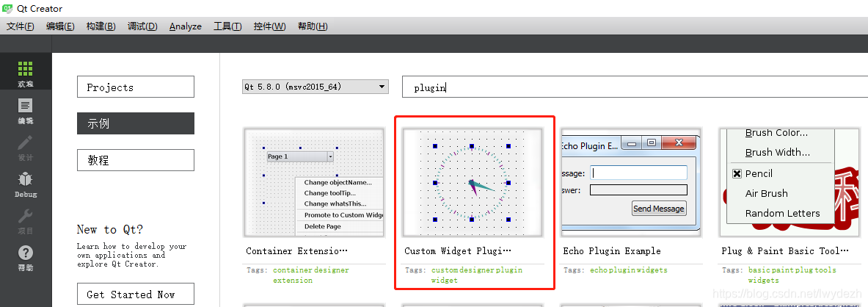Click the Get Started Now button
This screenshot has height=307, width=868.
point(136,295)
